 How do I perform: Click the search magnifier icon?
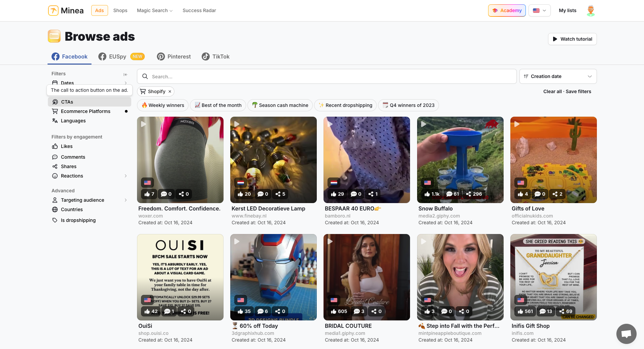pyautogui.click(x=145, y=76)
